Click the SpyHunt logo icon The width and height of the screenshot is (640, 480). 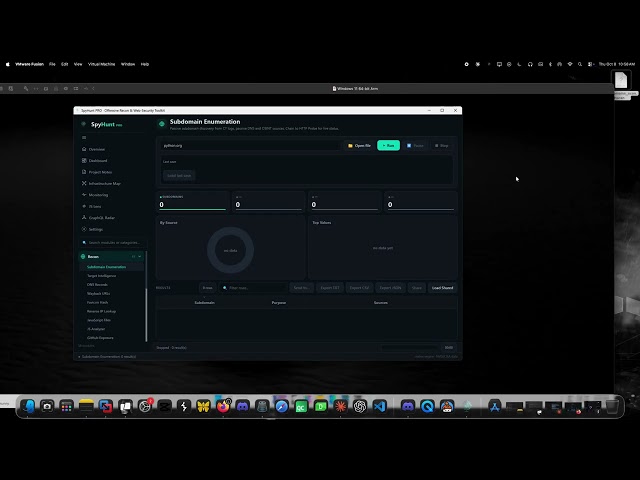coord(84,124)
